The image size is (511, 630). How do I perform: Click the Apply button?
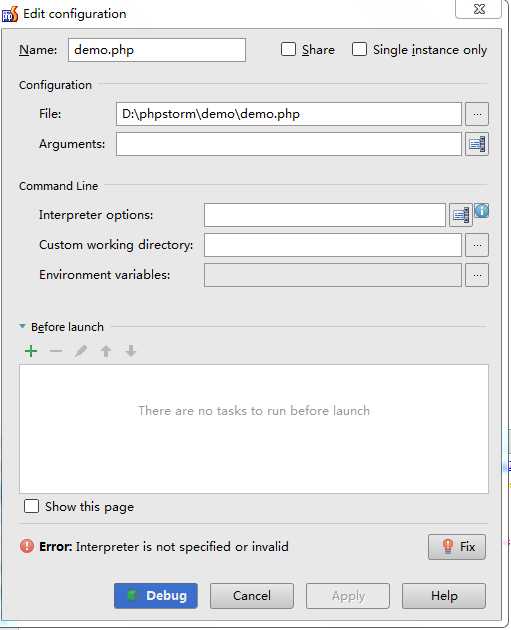tap(348, 596)
